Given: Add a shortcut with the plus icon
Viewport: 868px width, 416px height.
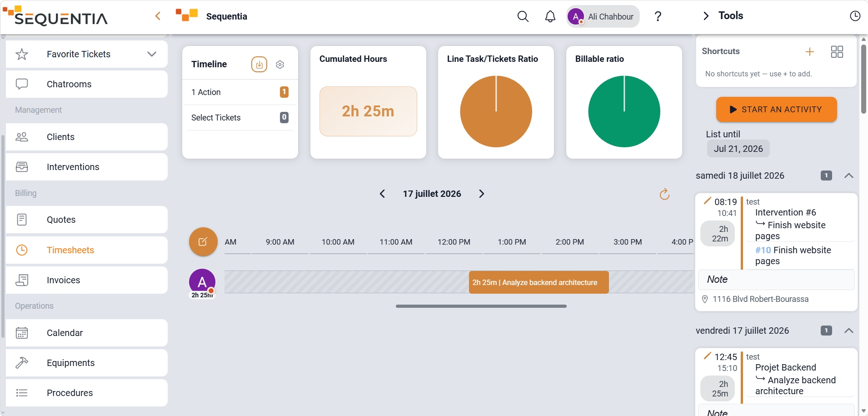Looking at the screenshot, I should 810,51.
